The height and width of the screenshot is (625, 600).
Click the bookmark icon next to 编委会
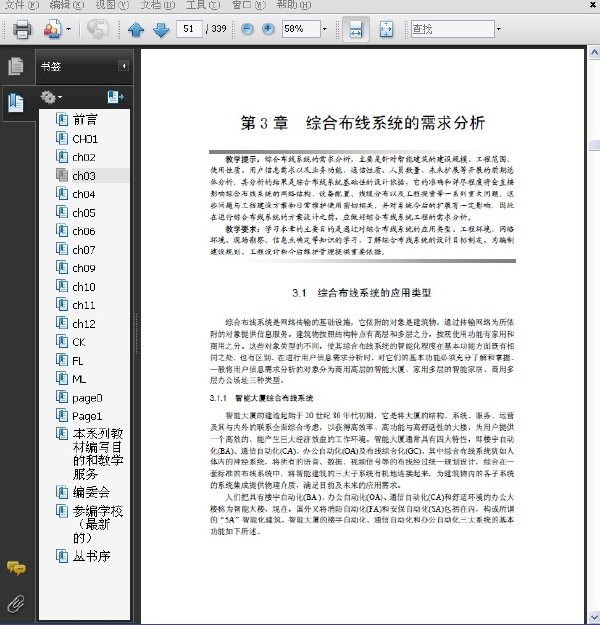(x=62, y=492)
